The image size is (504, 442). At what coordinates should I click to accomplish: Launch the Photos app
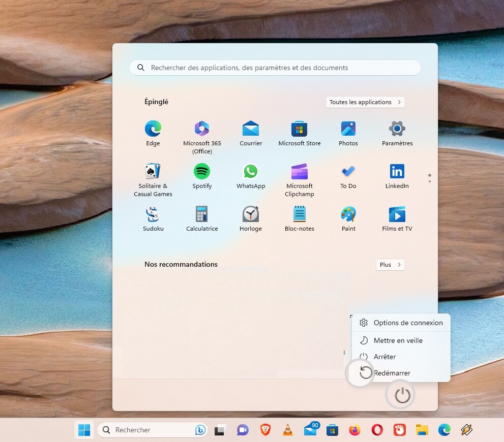tap(348, 134)
